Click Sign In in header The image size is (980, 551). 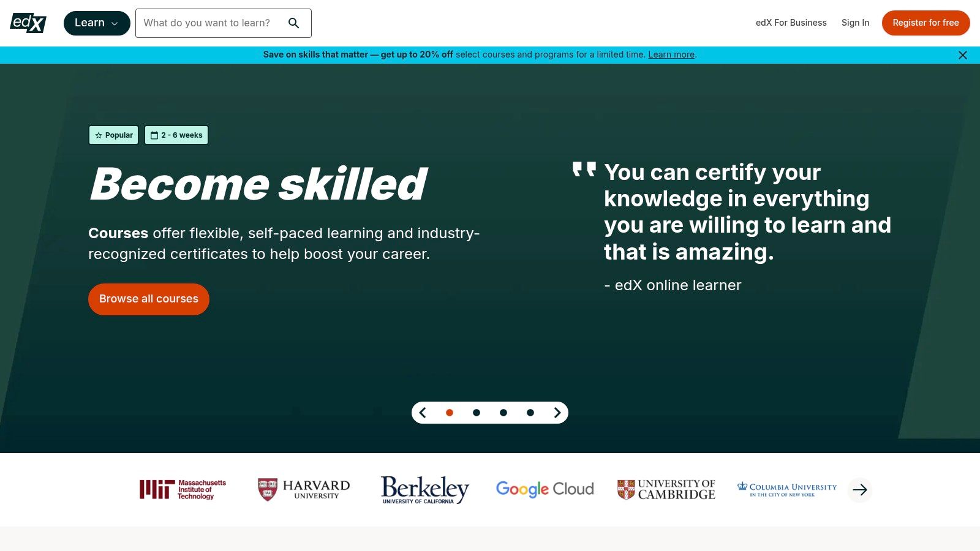point(855,23)
